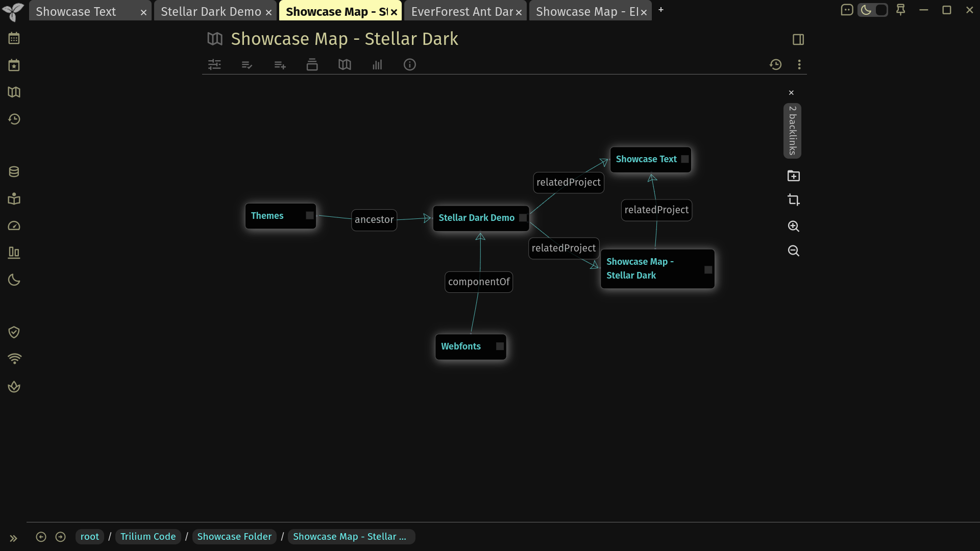Switch to EverForest Ant Dark tab
The height and width of the screenshot is (551, 980).
pos(462,11)
